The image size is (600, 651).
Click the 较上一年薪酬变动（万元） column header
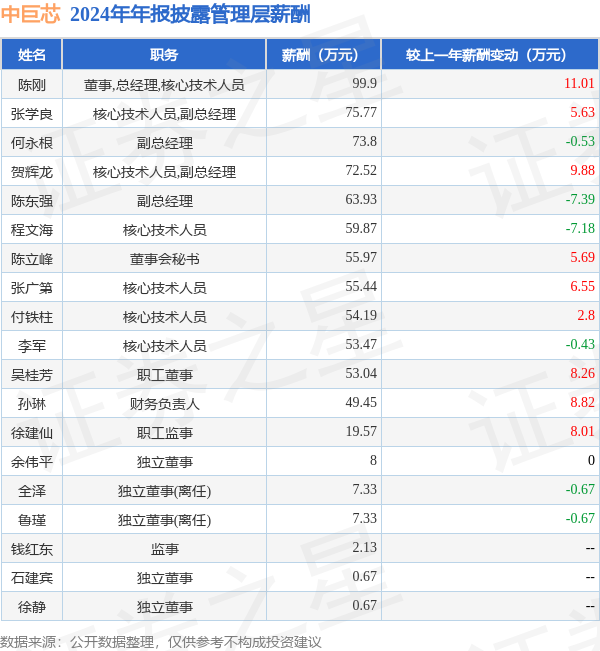pyautogui.click(x=490, y=54)
